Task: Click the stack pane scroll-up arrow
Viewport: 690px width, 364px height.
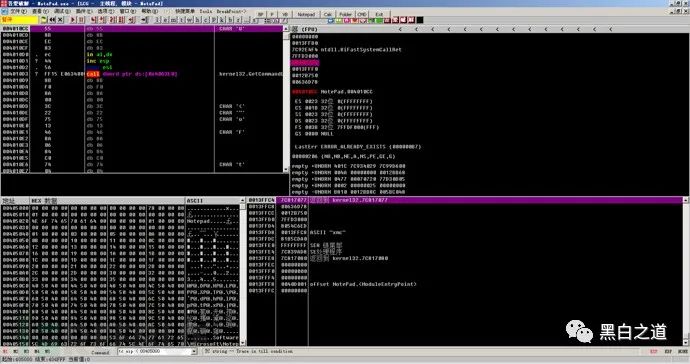Action: [x=686, y=200]
